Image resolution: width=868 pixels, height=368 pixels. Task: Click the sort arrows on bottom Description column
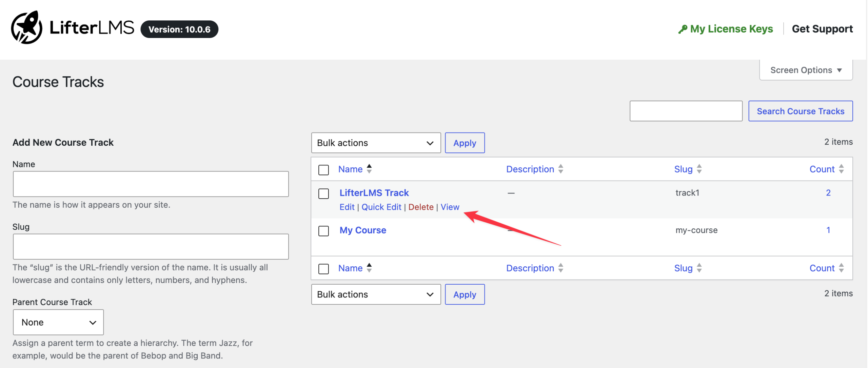[561, 268]
